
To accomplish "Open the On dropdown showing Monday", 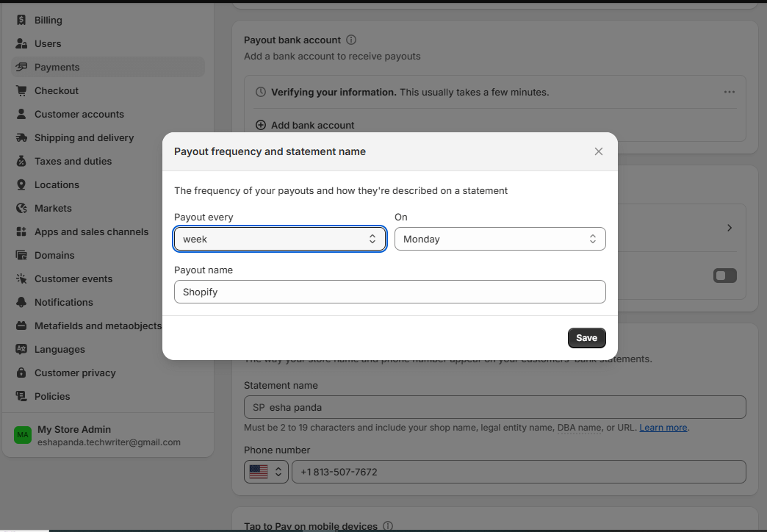I will pyautogui.click(x=500, y=239).
